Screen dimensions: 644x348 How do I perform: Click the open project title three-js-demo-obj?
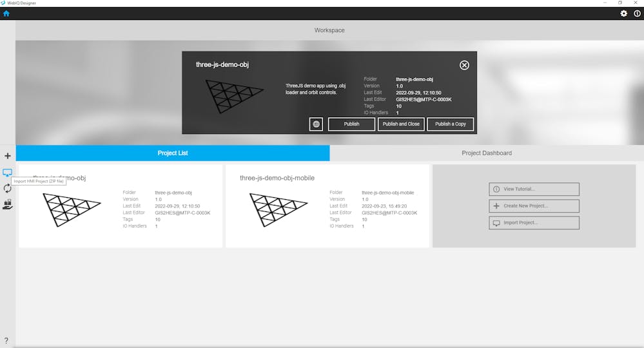point(222,64)
